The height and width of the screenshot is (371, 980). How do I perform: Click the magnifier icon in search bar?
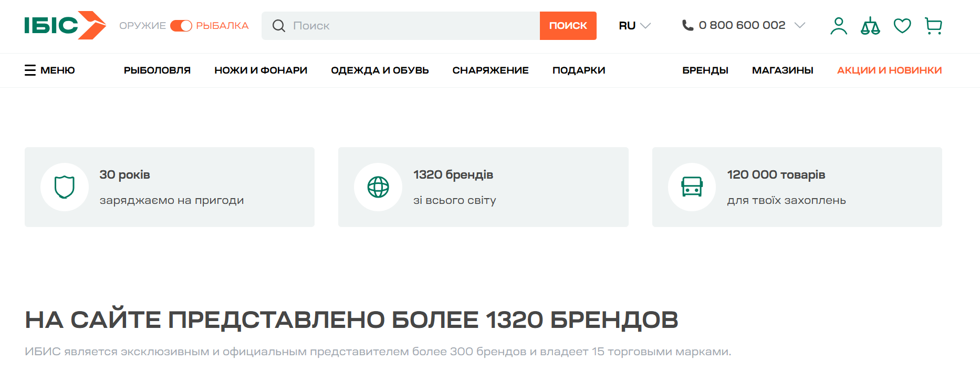pyautogui.click(x=279, y=26)
